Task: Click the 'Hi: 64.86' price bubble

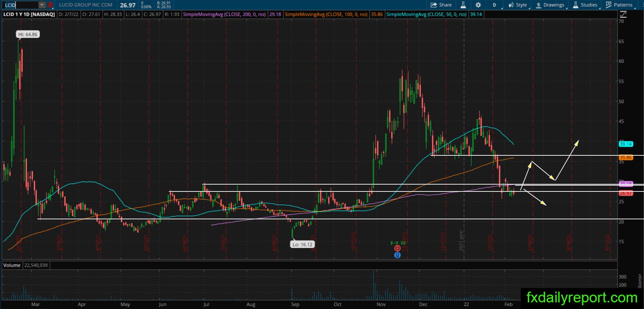Action: point(28,34)
